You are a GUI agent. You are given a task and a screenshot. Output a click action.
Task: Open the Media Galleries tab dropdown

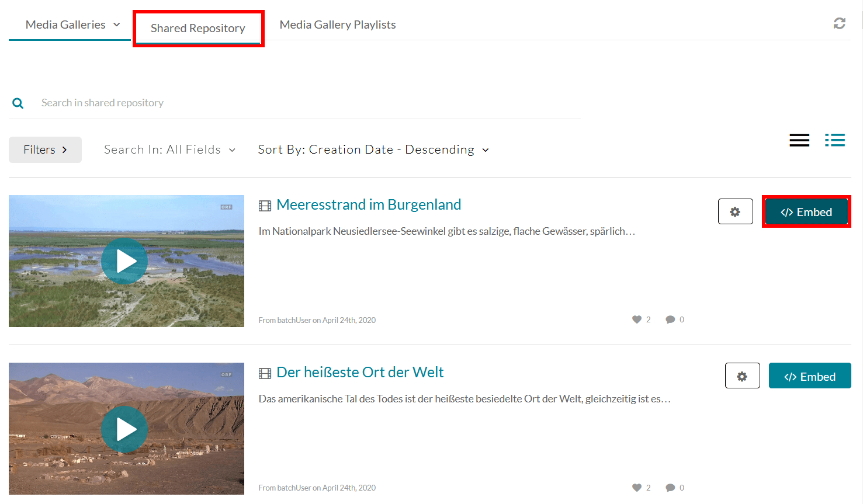pos(72,25)
